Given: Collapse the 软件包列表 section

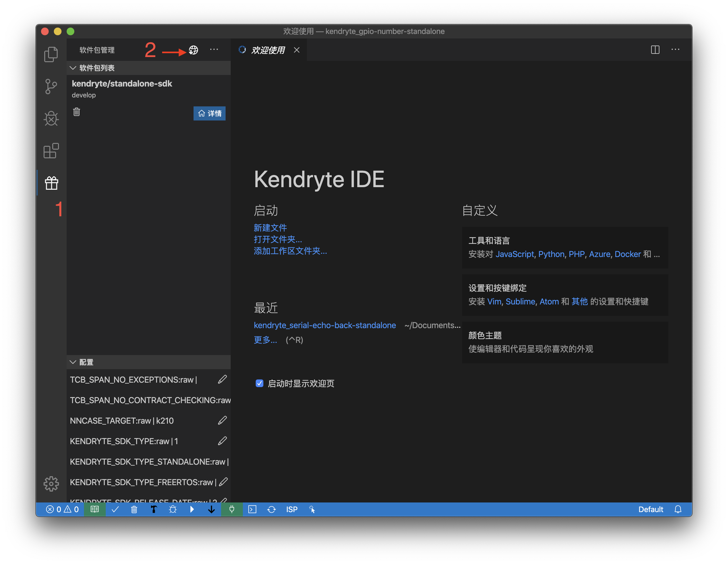Looking at the screenshot, I should pos(148,68).
